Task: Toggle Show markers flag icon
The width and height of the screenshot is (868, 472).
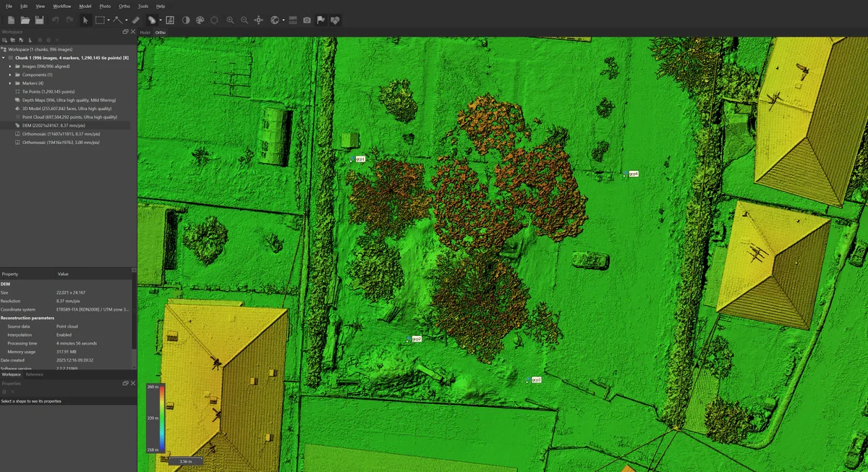Action: (320, 20)
